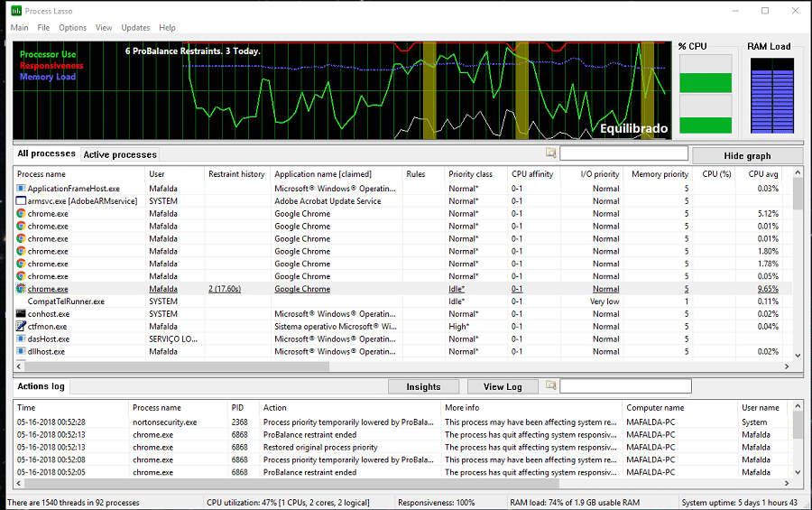812x510 pixels.
Task: Sort by CPU affinity column header
Action: click(533, 174)
